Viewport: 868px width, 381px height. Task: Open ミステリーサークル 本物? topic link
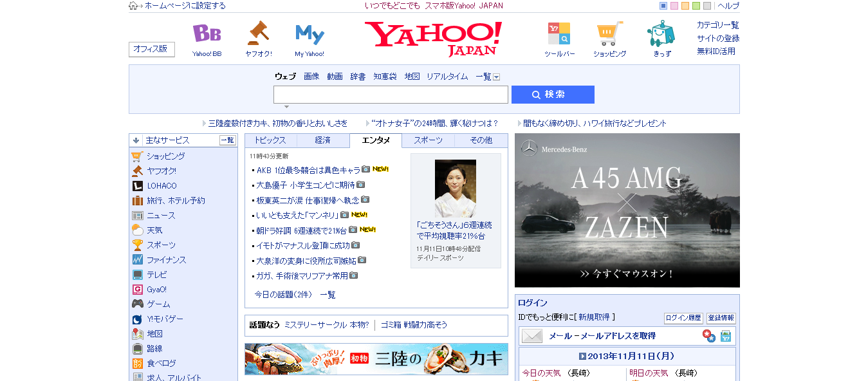pos(327,325)
